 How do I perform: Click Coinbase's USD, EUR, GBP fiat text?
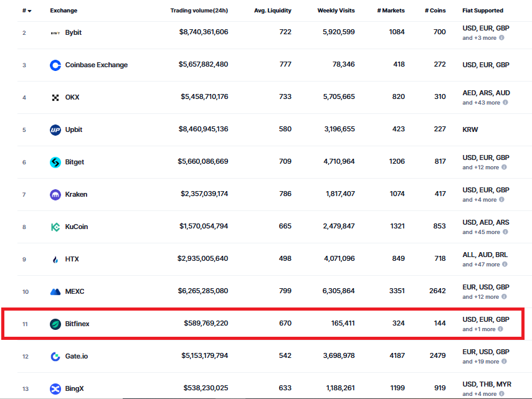[485, 65]
